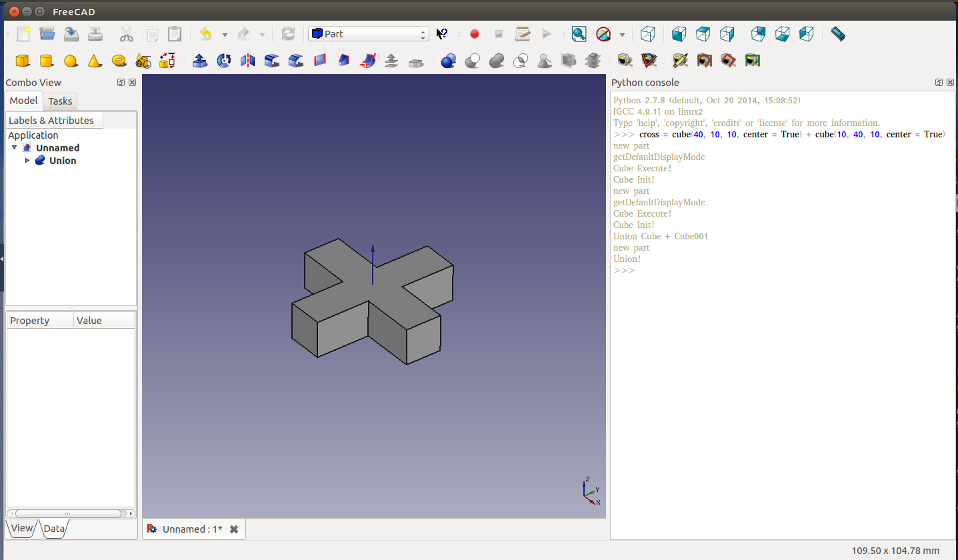Click the measure distance ruler icon

(838, 34)
